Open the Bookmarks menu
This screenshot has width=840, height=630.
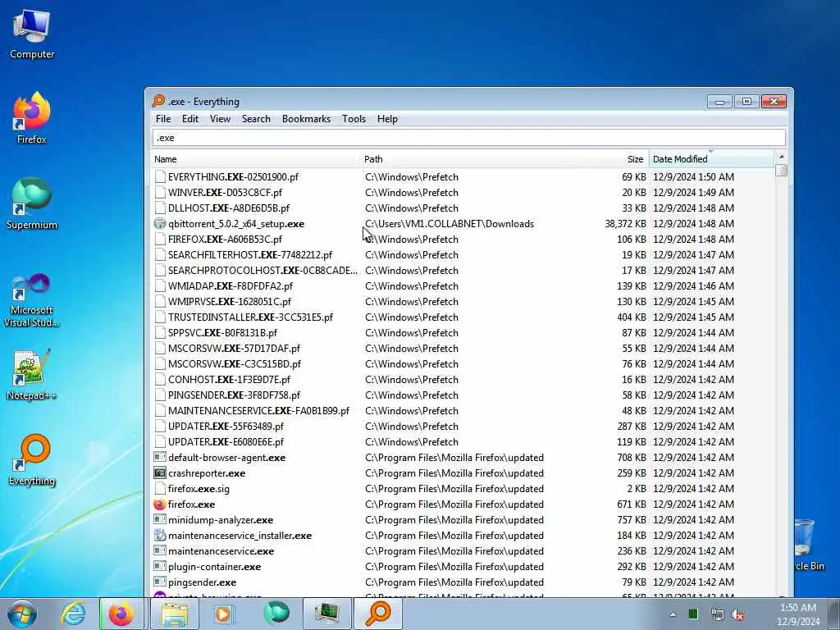pyautogui.click(x=307, y=119)
